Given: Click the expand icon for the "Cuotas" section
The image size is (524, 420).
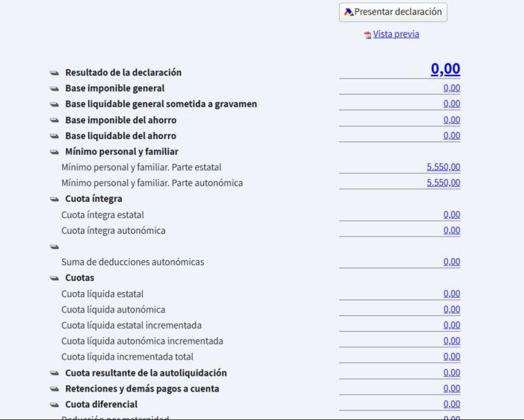Looking at the screenshot, I should [x=54, y=278].
